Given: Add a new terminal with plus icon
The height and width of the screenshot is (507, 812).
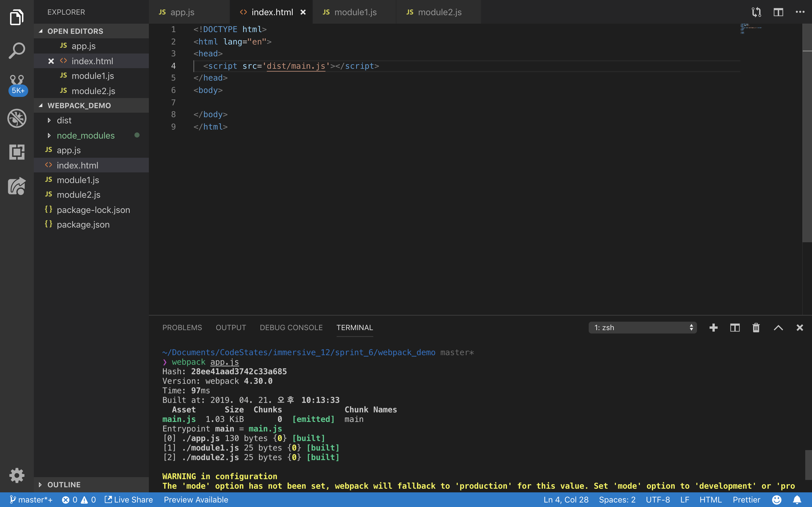Looking at the screenshot, I should click(x=713, y=328).
